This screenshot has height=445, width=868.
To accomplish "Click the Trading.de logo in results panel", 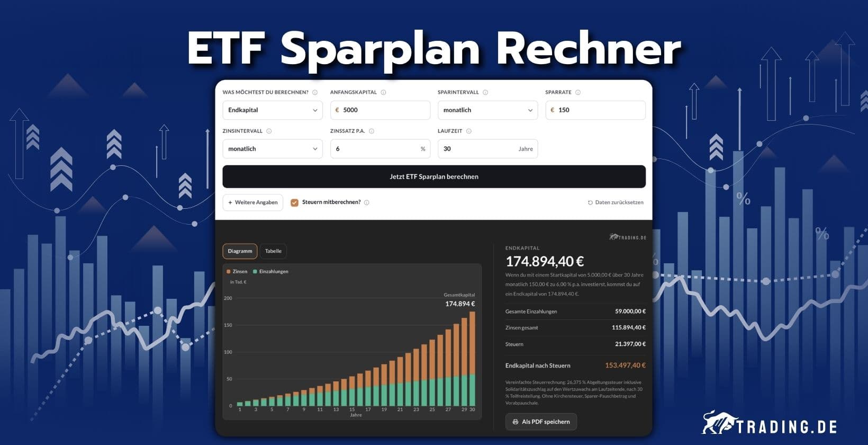I will point(628,237).
